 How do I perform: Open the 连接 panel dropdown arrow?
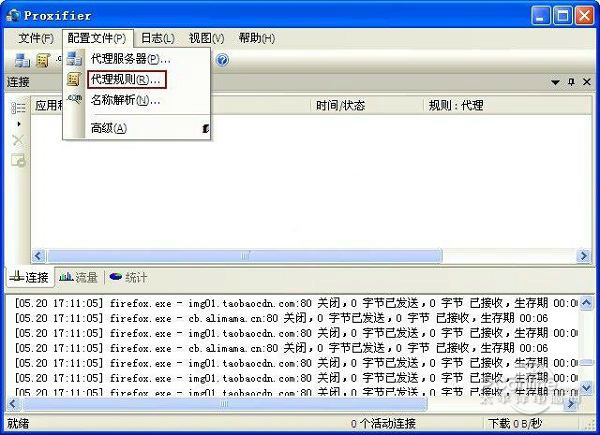point(555,82)
